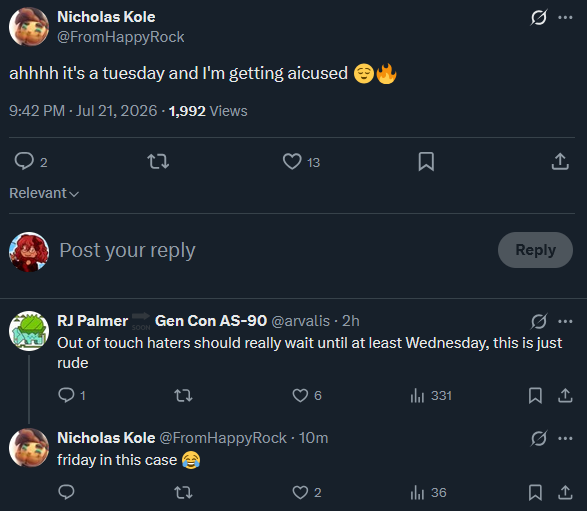Expand the Relevant sort dropdown
This screenshot has width=587, height=511.
[44, 193]
